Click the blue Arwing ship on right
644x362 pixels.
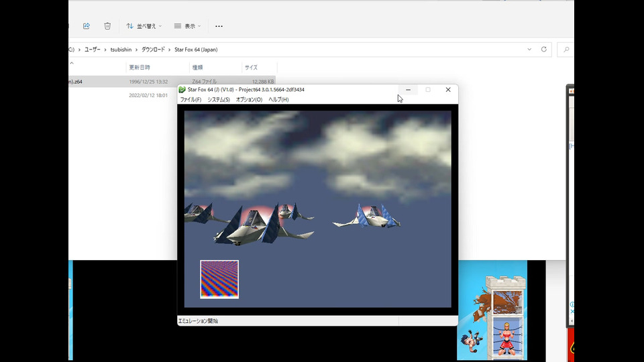pyautogui.click(x=367, y=217)
